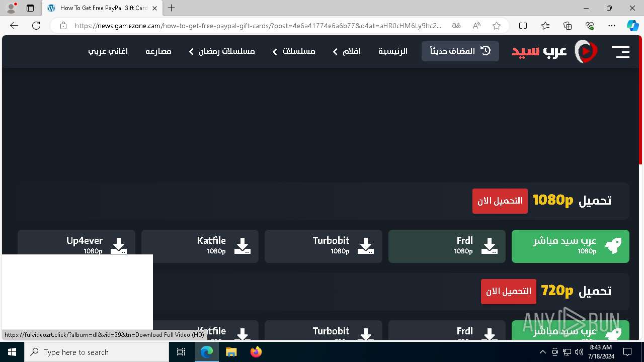This screenshot has width=644, height=362.
Task: Open the اغاني عربي menu item
Action: click(108, 51)
